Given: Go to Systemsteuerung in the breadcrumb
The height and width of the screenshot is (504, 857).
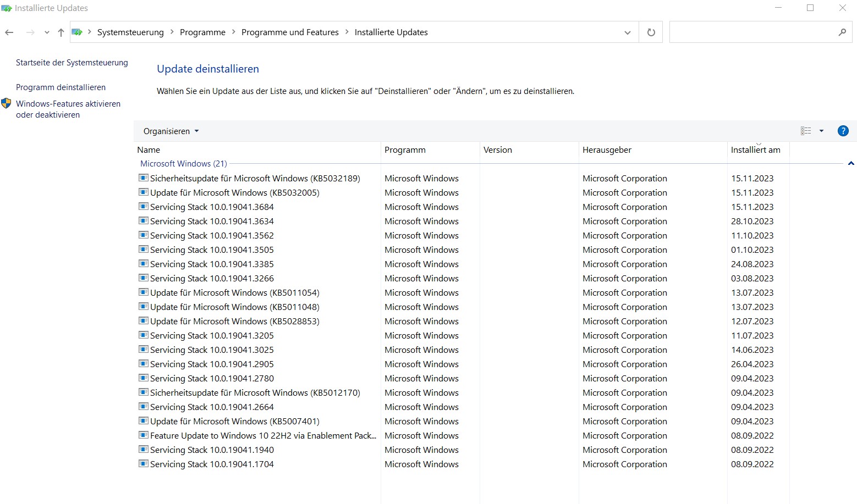Looking at the screenshot, I should point(130,32).
